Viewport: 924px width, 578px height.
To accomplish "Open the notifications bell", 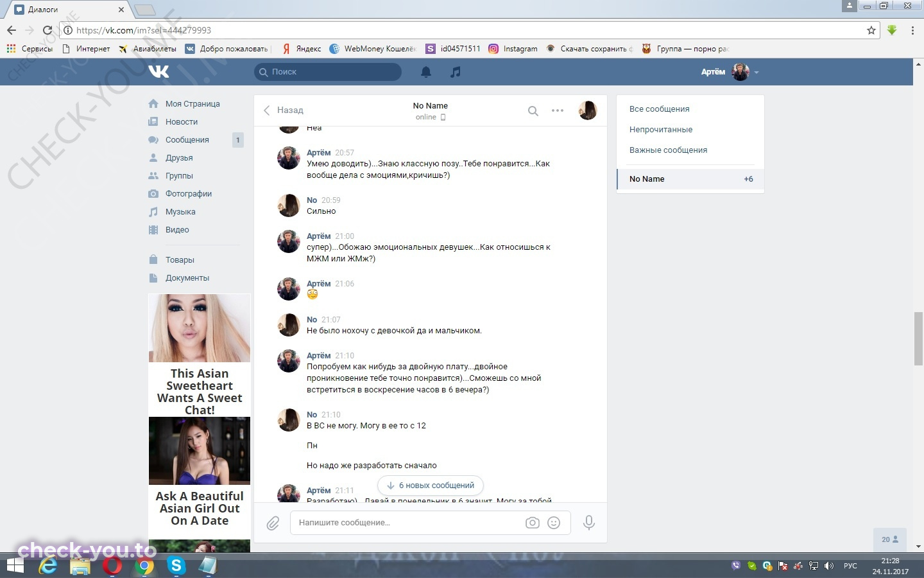I will (426, 72).
